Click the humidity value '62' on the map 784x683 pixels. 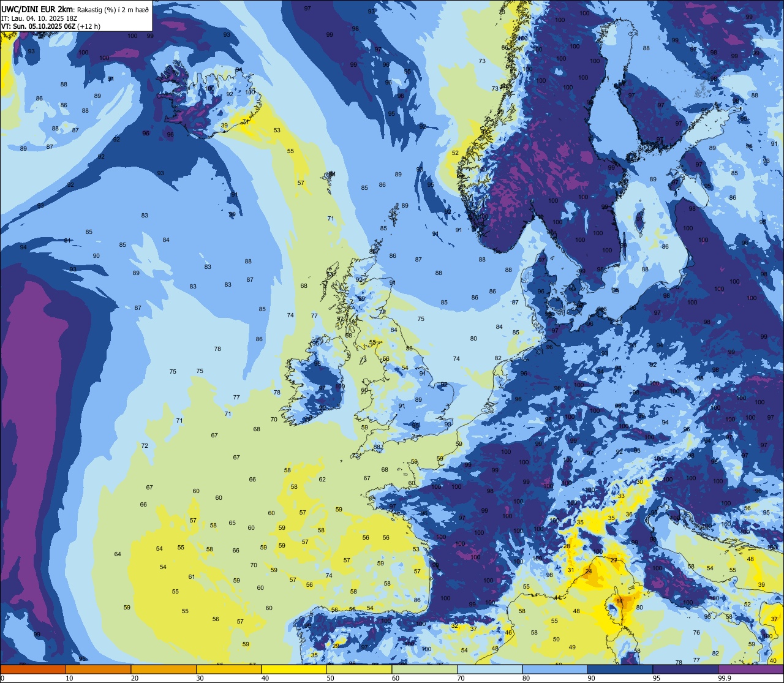[x=322, y=480]
